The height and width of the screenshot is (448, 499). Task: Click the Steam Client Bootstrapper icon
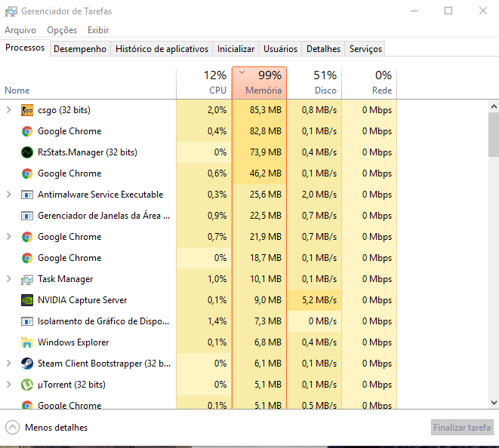tap(27, 364)
